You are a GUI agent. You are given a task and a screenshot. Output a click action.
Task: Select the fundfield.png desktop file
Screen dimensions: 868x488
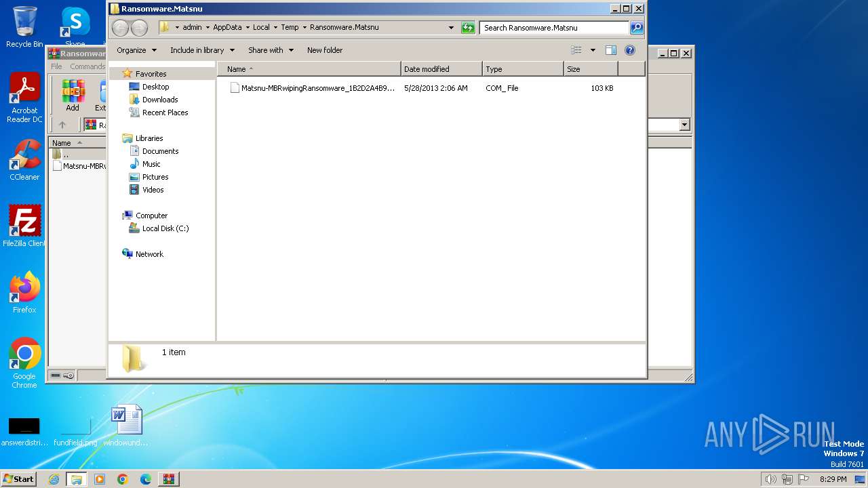tap(75, 432)
